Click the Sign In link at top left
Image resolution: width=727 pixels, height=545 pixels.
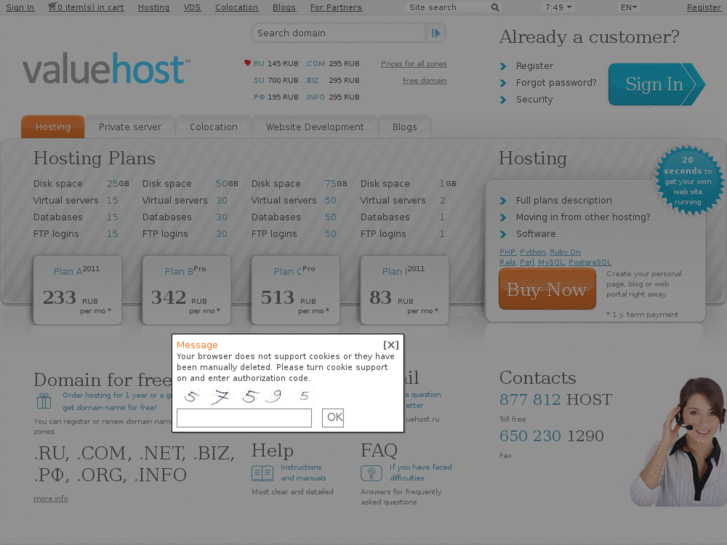20,7
